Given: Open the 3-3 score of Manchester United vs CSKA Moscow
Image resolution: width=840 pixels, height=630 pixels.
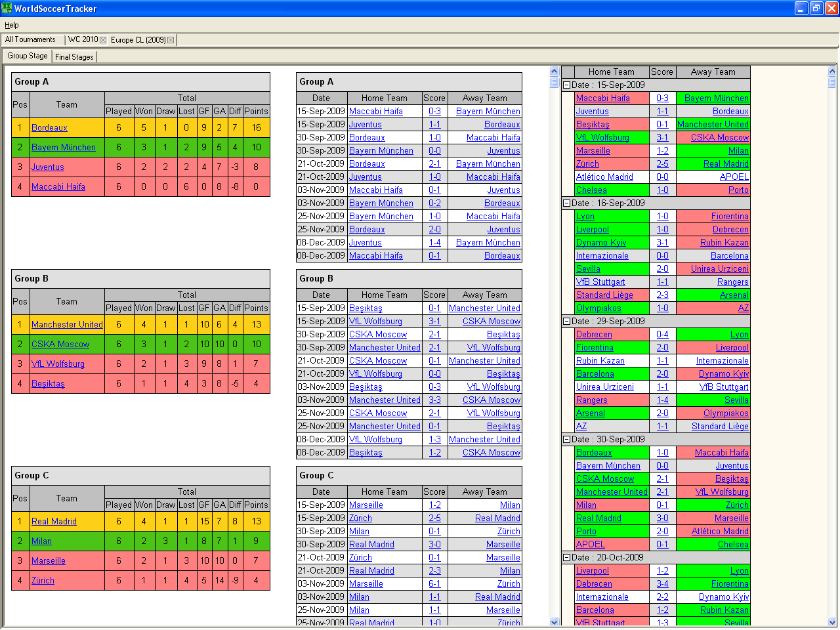Looking at the screenshot, I should (x=434, y=400).
